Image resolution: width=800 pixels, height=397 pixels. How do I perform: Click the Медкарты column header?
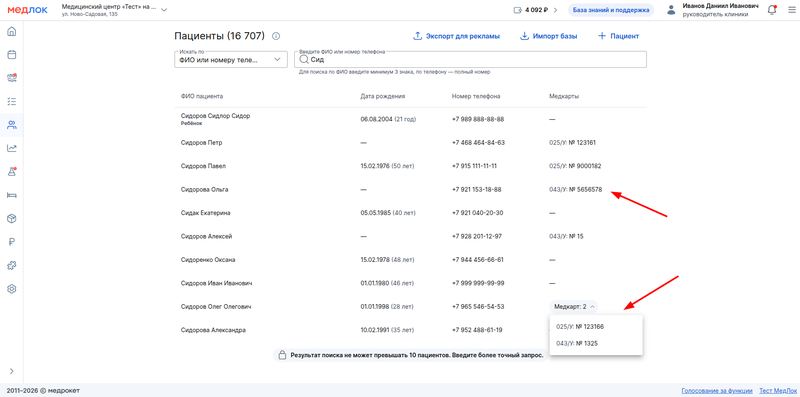click(x=563, y=96)
